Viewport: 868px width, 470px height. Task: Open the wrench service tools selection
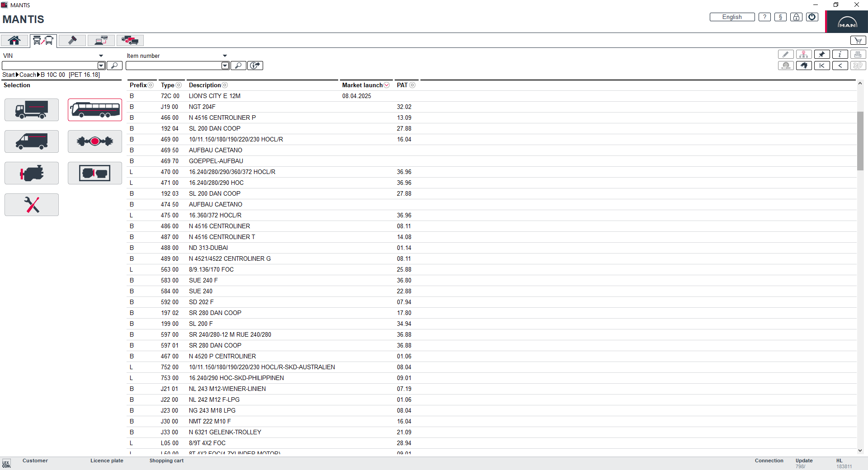point(31,205)
